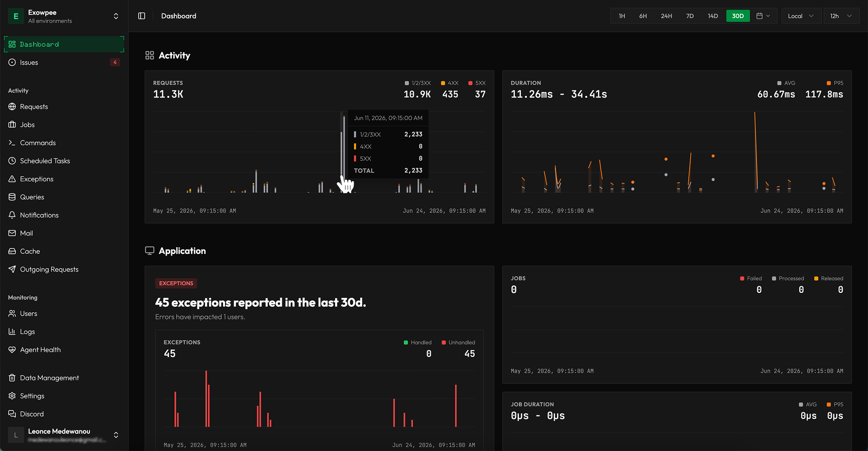
Task: Toggle the sidebar panel icon
Action: [x=142, y=16]
